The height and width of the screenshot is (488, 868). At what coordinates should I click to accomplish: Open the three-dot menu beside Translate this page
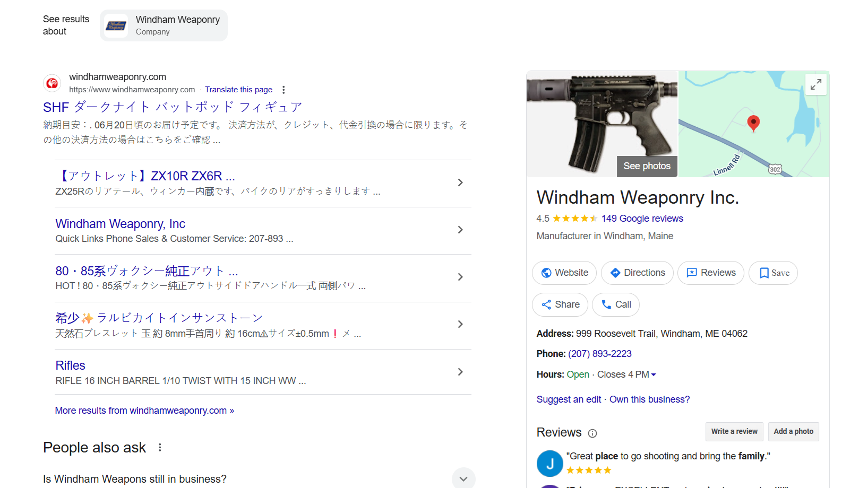click(x=283, y=90)
